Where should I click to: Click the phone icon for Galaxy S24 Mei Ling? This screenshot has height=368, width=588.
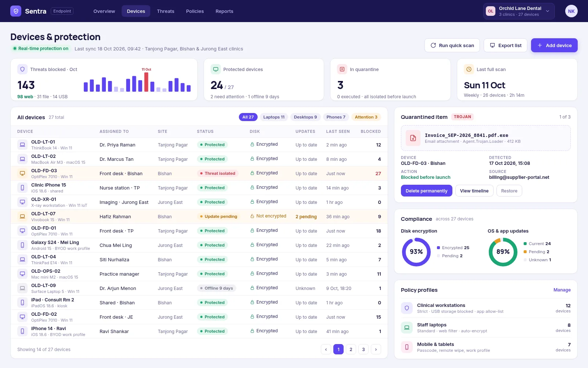point(22,245)
